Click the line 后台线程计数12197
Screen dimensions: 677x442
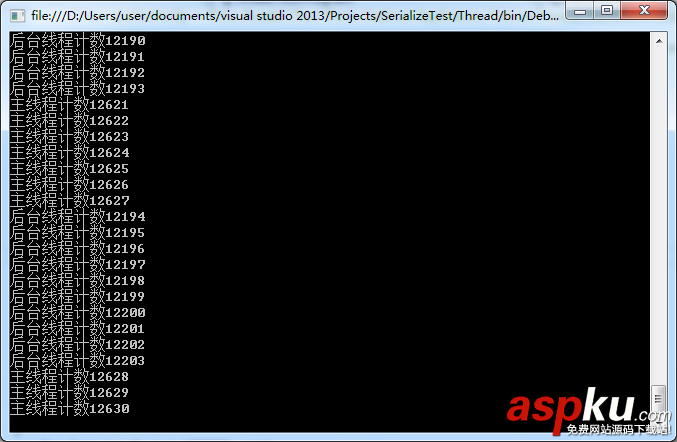pyautogui.click(x=78, y=265)
